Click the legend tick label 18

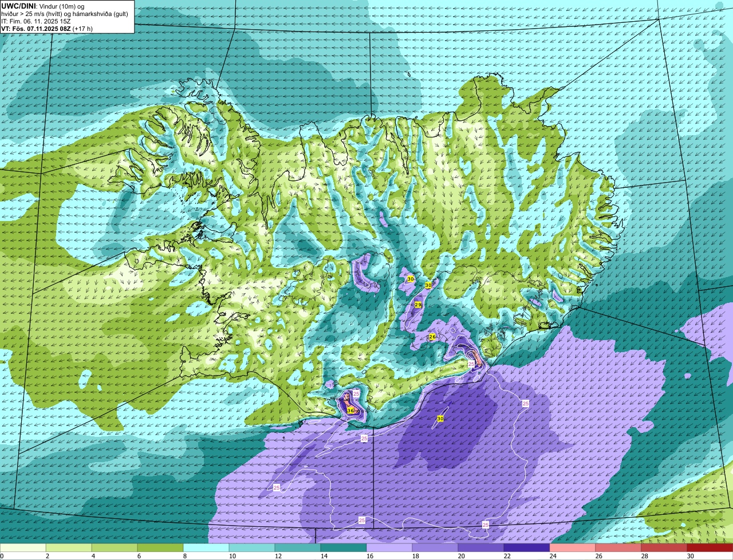point(415,556)
